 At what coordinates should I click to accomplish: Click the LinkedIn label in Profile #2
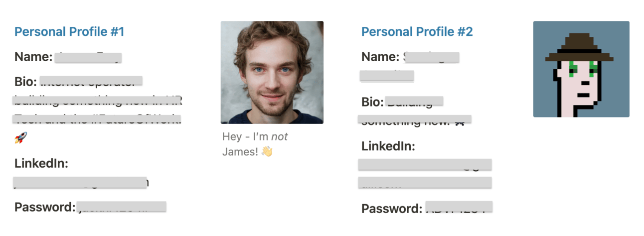tap(388, 146)
